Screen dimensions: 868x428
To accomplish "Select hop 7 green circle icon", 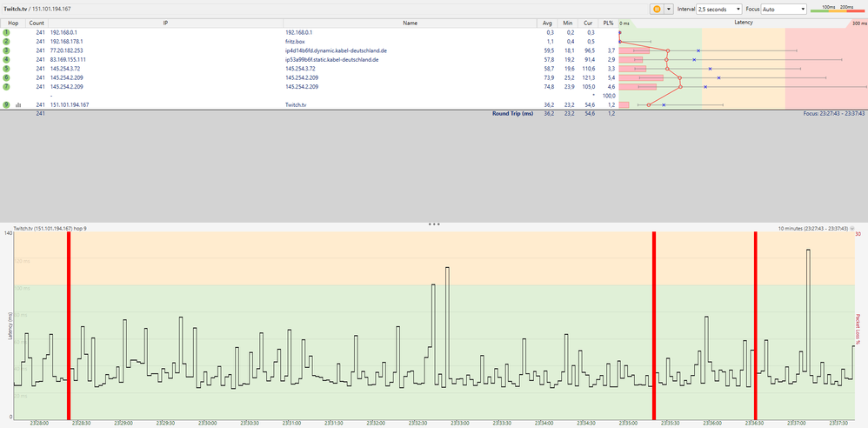I will click(x=6, y=86).
